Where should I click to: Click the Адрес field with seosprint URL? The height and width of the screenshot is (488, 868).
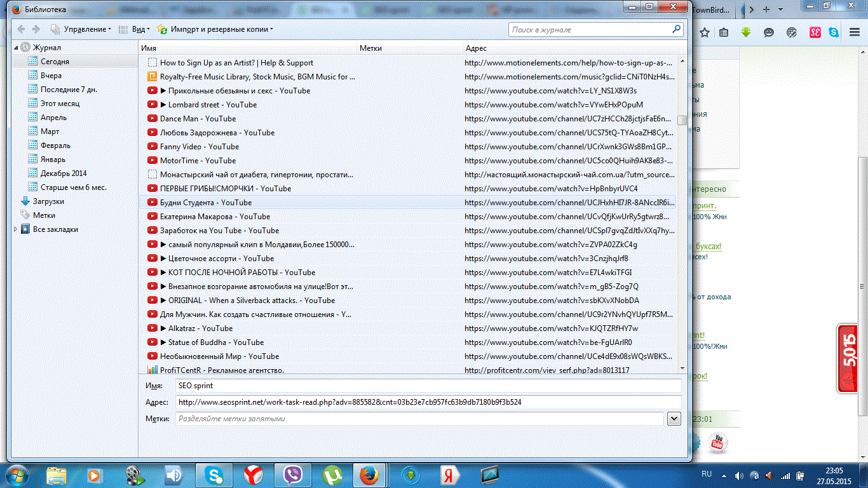(x=428, y=402)
